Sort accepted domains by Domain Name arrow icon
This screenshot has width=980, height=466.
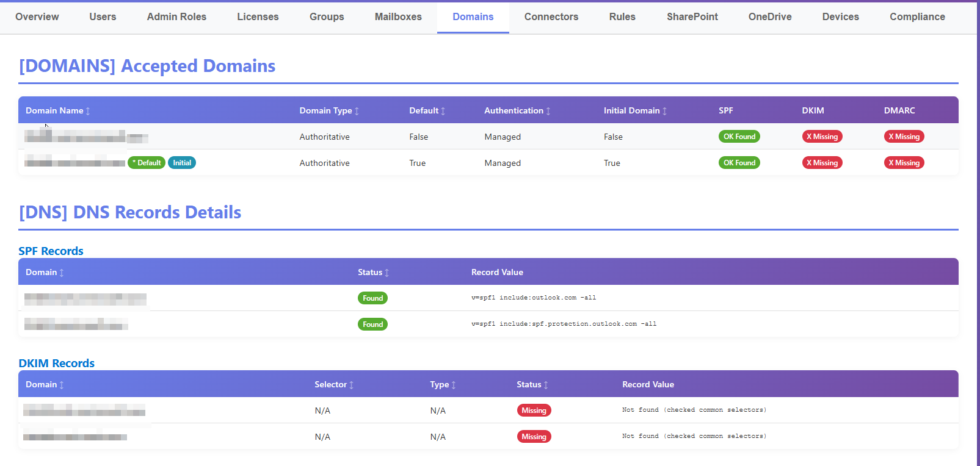88,111
